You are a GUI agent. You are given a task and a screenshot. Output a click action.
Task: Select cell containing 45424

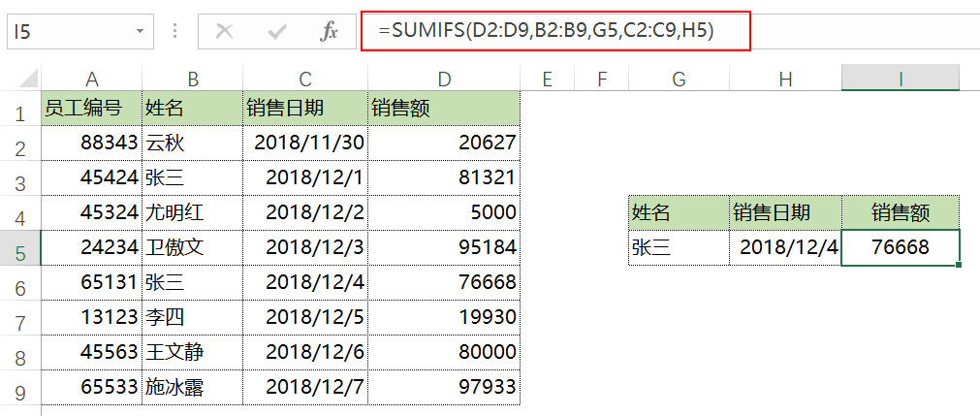[x=92, y=178]
